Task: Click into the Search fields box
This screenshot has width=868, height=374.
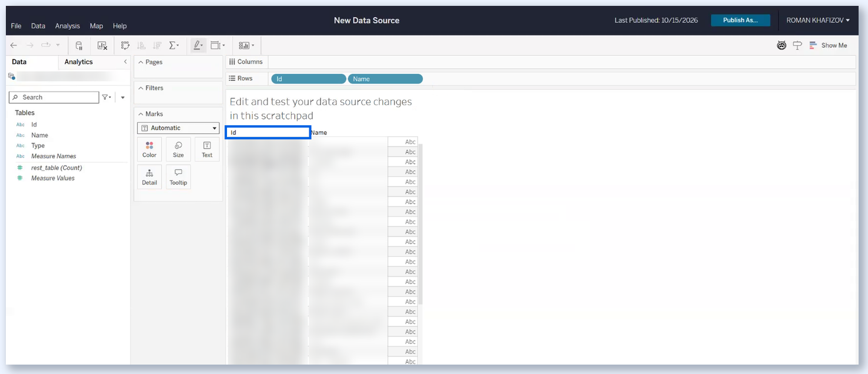Action: coord(54,97)
